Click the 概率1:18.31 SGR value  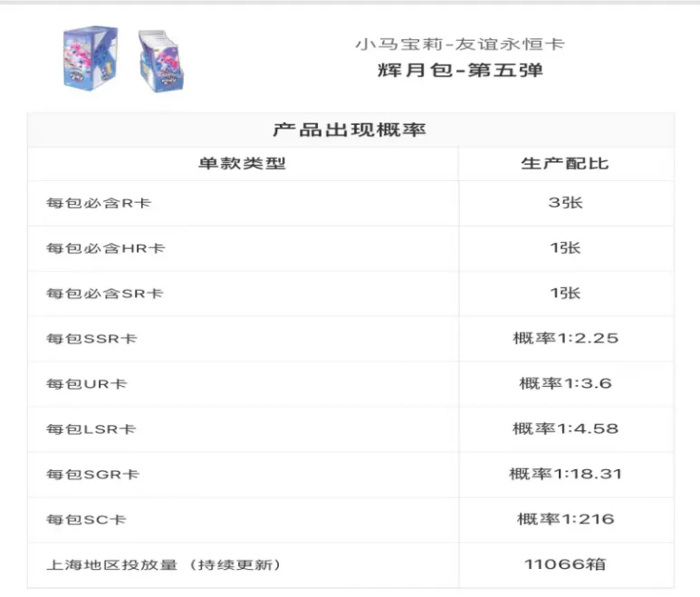coord(566,474)
